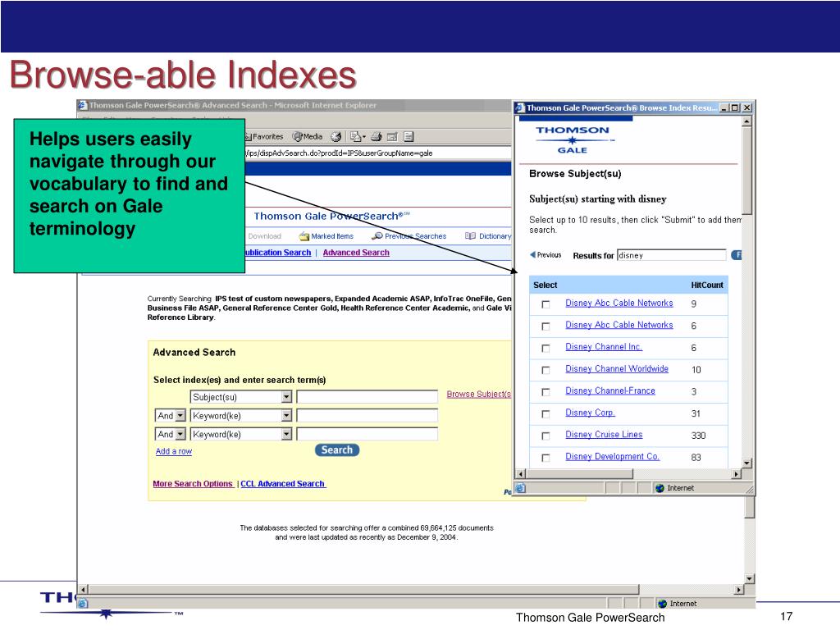
Task: Click page icon in popup status bar
Action: point(520,488)
